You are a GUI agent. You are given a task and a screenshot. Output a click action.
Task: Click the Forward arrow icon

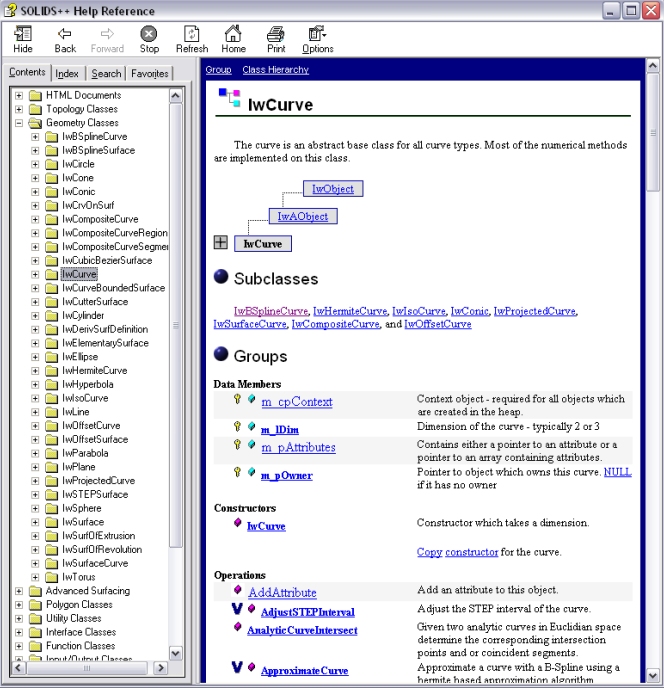[x=107, y=34]
